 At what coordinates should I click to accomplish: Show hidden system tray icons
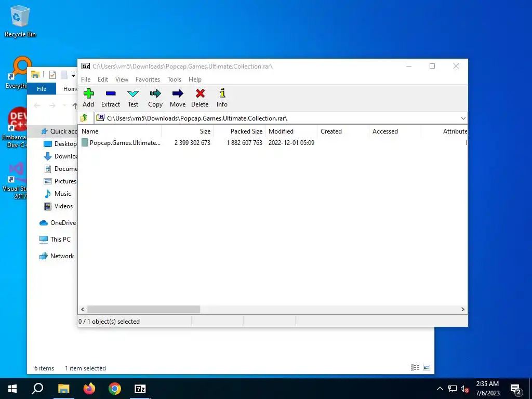440,389
